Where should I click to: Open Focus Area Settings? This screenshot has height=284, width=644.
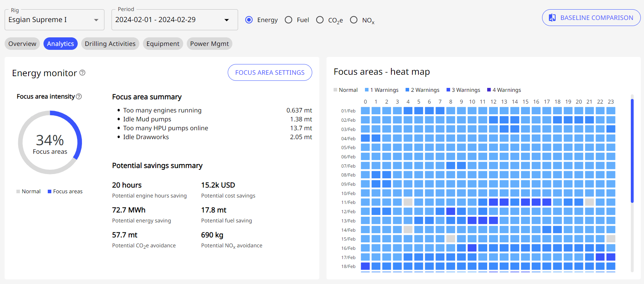(x=270, y=73)
